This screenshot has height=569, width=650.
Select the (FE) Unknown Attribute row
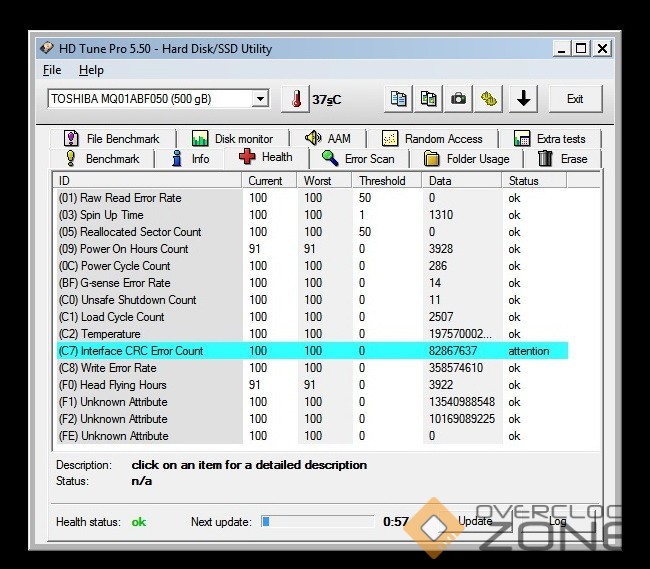tap(311, 436)
